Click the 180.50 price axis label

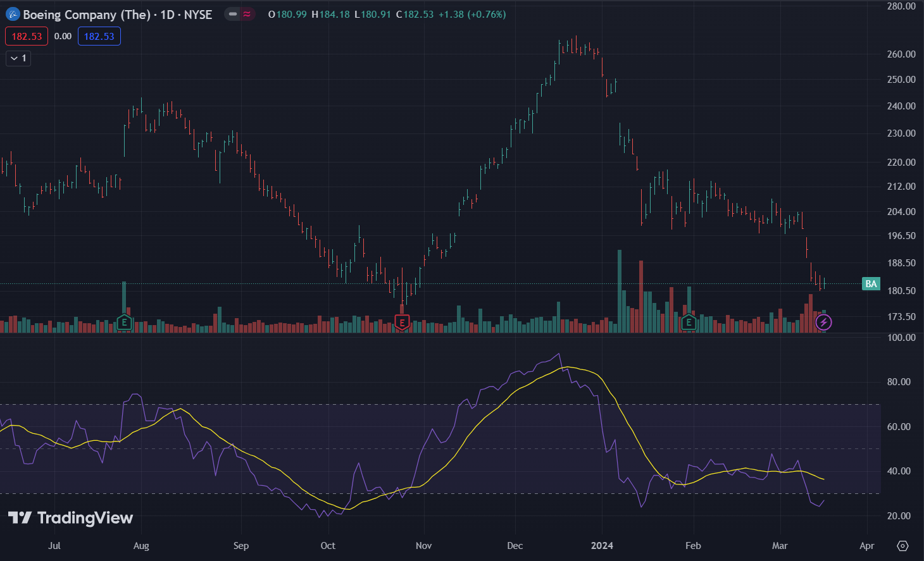[x=901, y=291]
